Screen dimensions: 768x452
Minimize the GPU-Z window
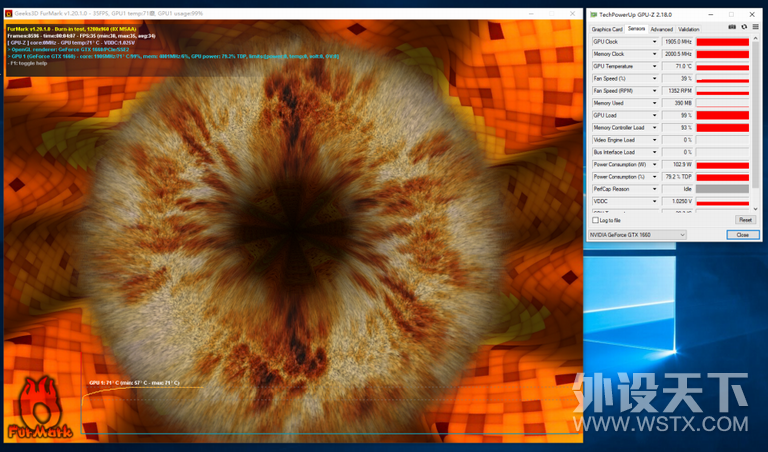711,15
